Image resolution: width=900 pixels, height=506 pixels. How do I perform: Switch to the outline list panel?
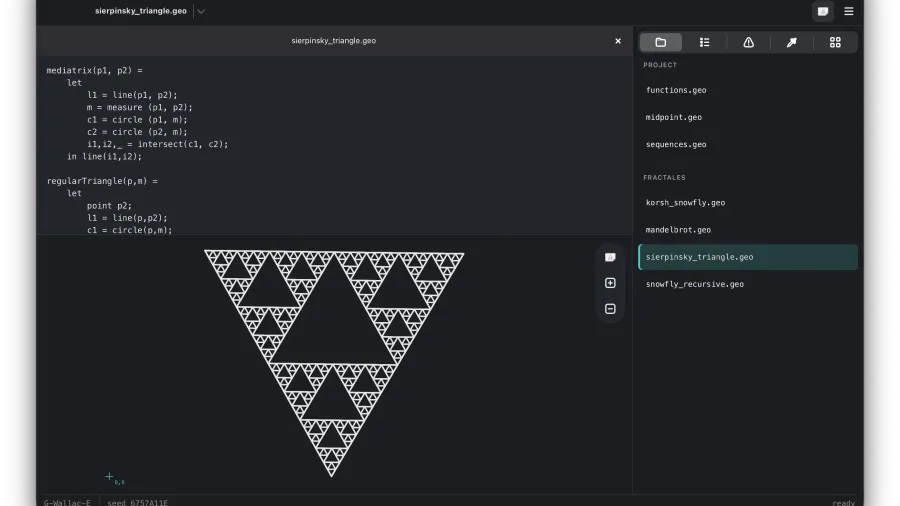[704, 42]
